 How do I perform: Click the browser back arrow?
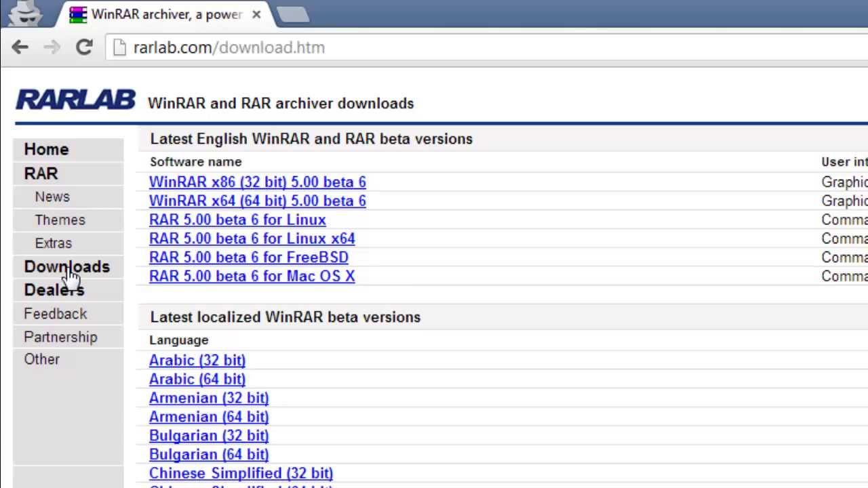pyautogui.click(x=20, y=47)
